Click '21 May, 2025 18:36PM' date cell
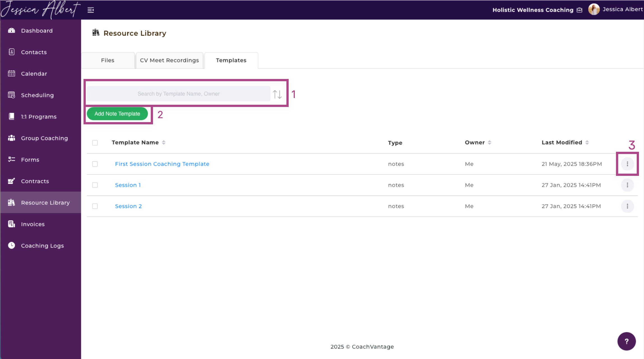644x359 pixels. pyautogui.click(x=572, y=164)
